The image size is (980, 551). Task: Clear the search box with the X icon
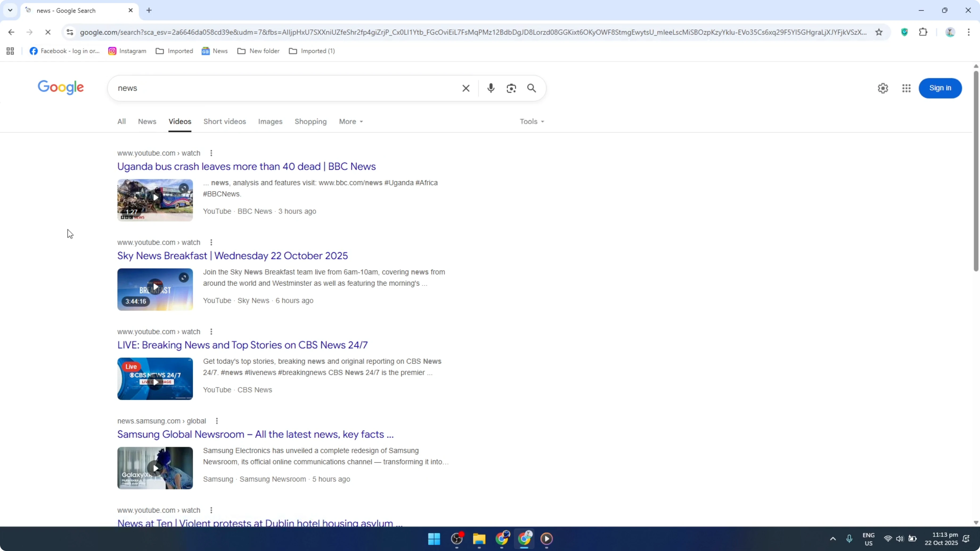point(466,88)
